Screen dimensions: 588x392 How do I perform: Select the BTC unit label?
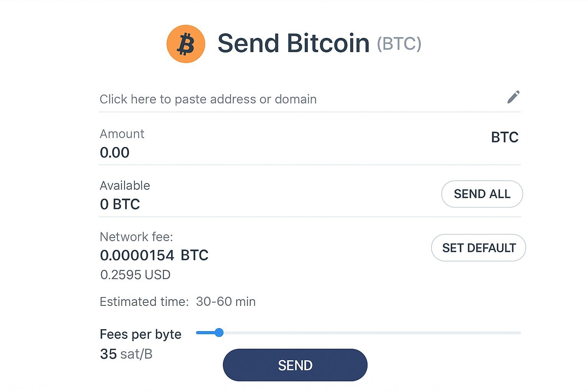click(505, 137)
